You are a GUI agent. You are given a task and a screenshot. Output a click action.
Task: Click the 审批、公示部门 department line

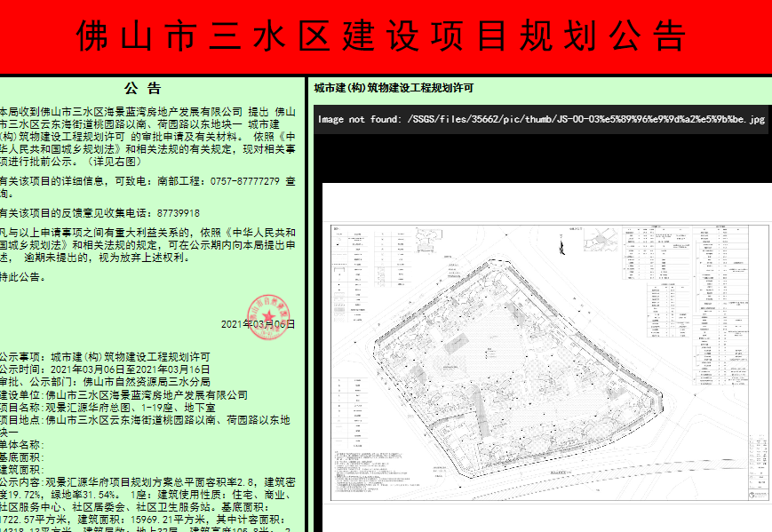click(105, 381)
